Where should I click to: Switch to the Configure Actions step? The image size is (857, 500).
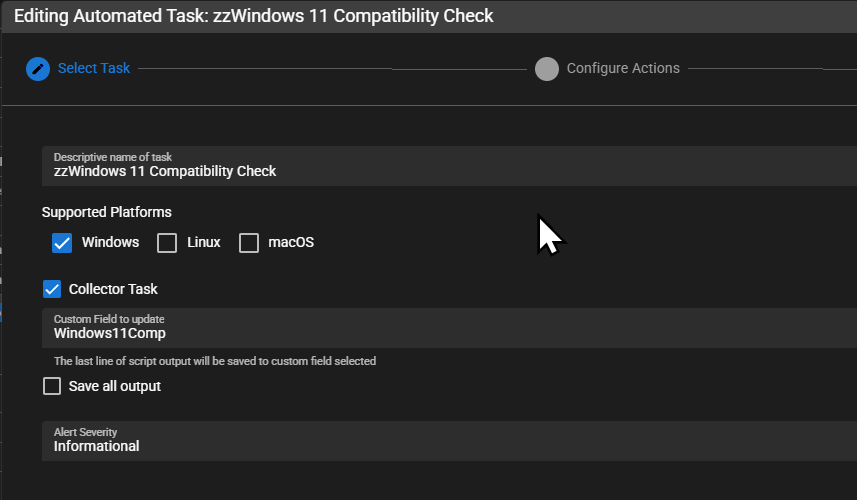pos(623,68)
